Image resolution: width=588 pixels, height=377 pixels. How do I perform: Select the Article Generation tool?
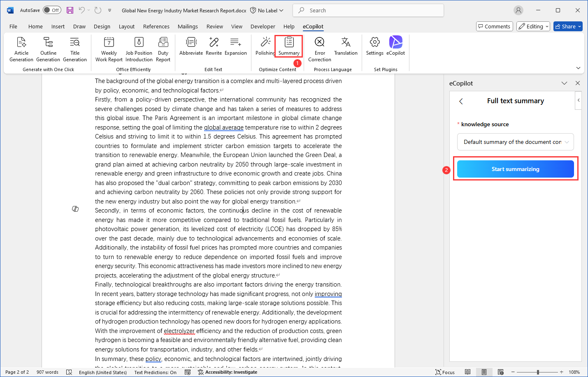pyautogui.click(x=21, y=49)
